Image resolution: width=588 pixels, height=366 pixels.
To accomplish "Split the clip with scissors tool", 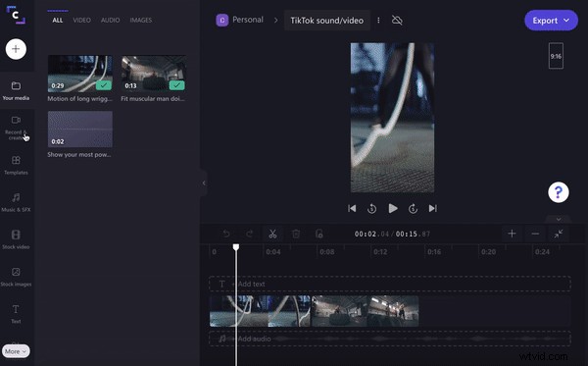I will 272,234.
